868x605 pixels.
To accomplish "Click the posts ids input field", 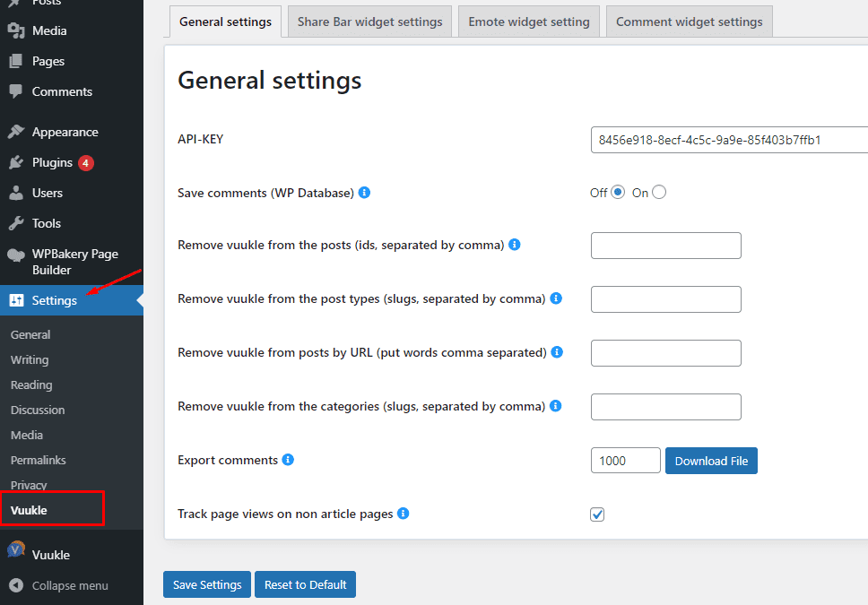I will coord(666,246).
